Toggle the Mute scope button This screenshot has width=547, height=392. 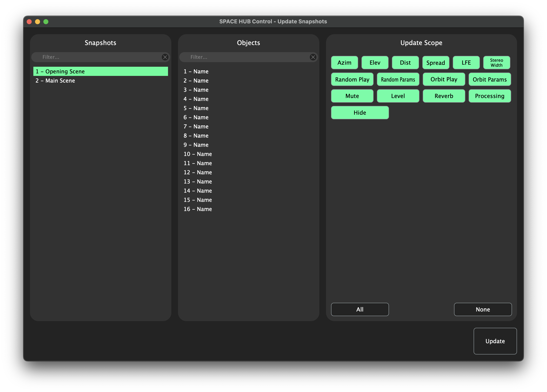tap(352, 96)
